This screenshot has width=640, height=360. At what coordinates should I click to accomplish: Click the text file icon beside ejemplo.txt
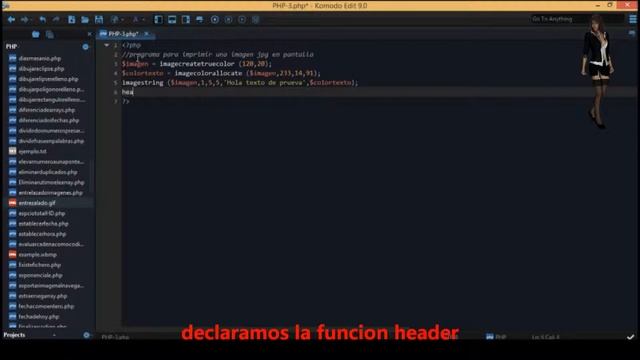[13, 151]
